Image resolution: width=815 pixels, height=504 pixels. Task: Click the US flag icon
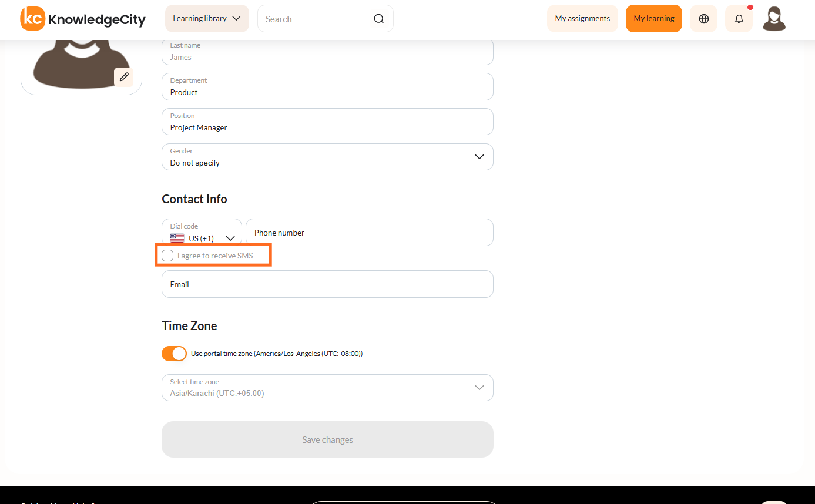pos(177,238)
